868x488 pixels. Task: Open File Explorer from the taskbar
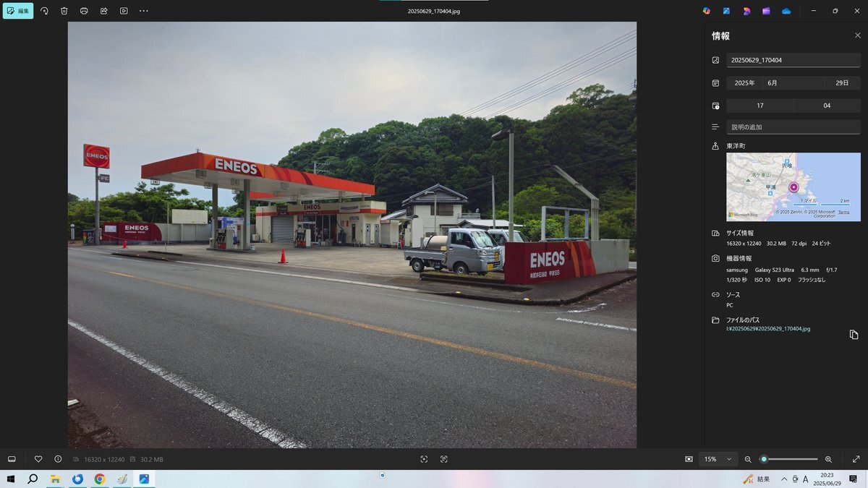pyautogui.click(x=55, y=479)
